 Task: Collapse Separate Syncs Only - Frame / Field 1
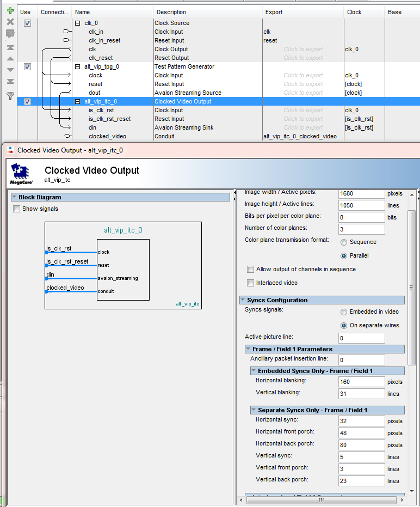tap(254, 410)
